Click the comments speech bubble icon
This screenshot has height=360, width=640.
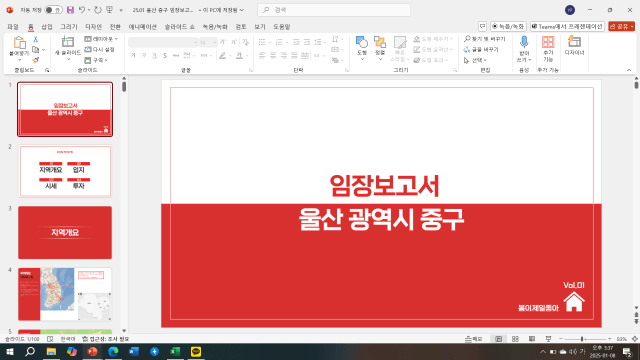(x=482, y=26)
